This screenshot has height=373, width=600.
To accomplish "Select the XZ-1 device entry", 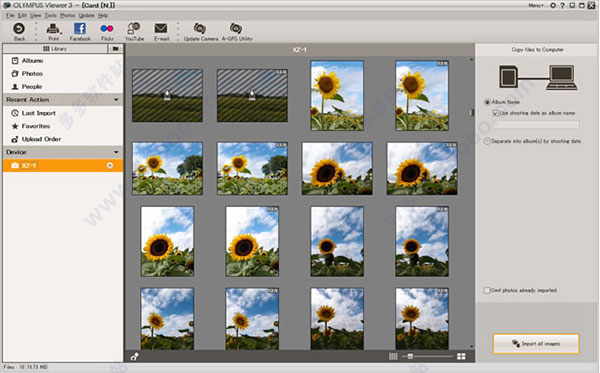I will pos(63,165).
